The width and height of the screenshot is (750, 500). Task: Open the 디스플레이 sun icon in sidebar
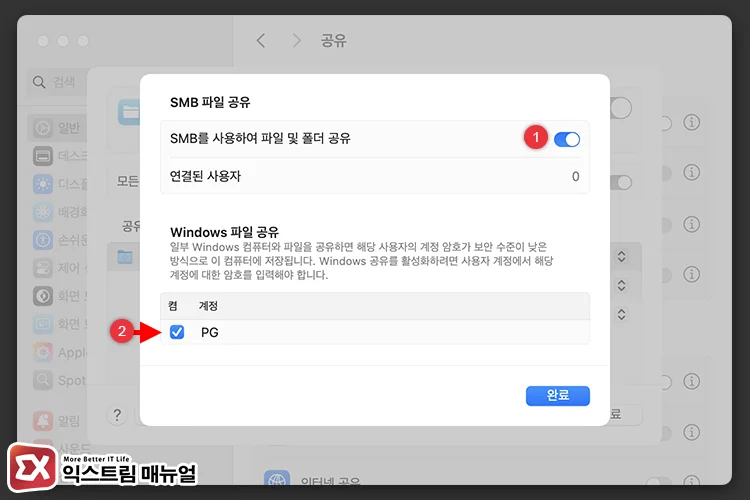pos(43,184)
